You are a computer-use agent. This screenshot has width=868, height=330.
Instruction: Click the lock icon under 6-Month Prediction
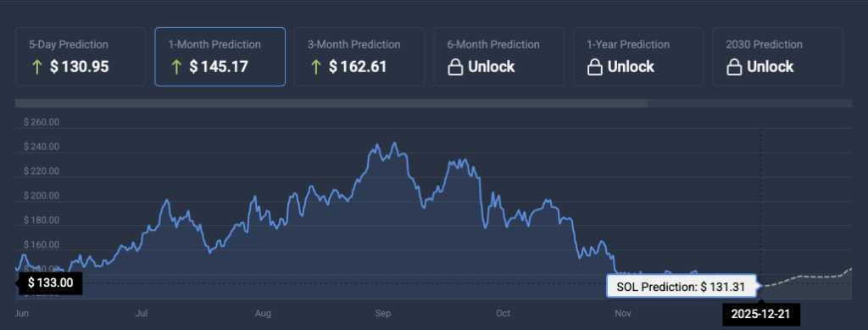click(x=455, y=68)
